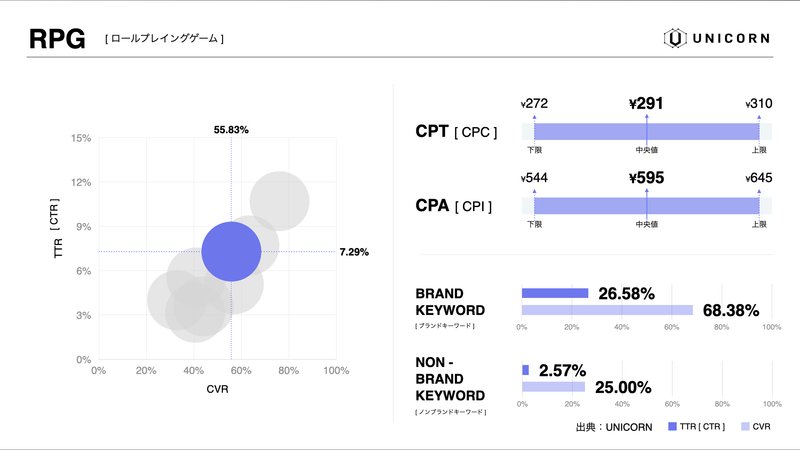The height and width of the screenshot is (450, 800).
Task: Click the CVR legend color swatch
Action: pos(745,427)
